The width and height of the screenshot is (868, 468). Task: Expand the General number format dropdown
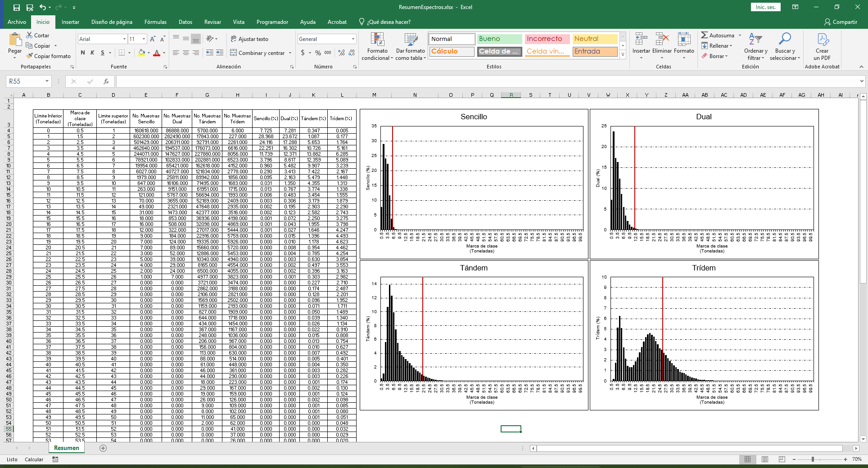(x=353, y=39)
